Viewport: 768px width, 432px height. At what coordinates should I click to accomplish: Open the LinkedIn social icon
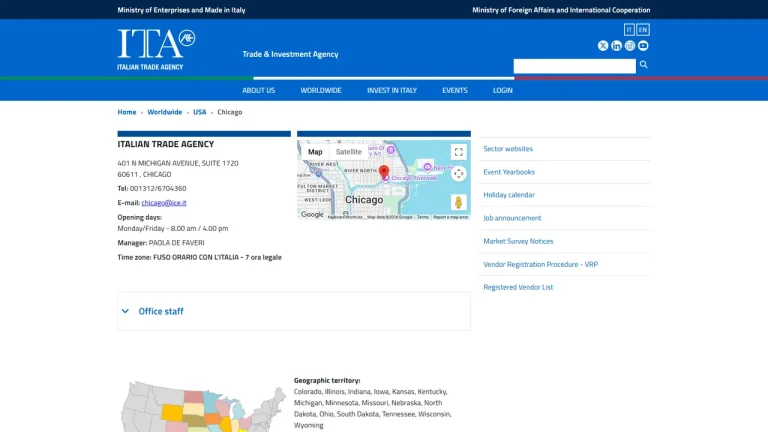pyautogui.click(x=616, y=46)
